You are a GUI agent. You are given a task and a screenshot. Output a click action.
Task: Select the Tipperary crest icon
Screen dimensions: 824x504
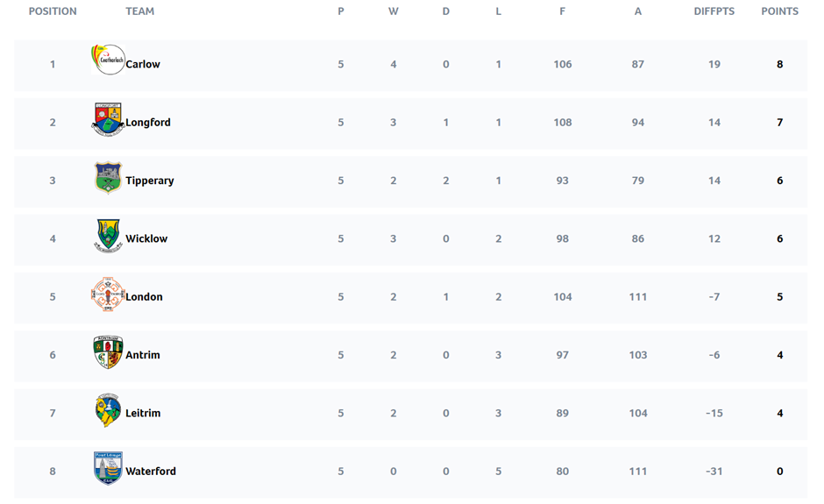point(108,177)
